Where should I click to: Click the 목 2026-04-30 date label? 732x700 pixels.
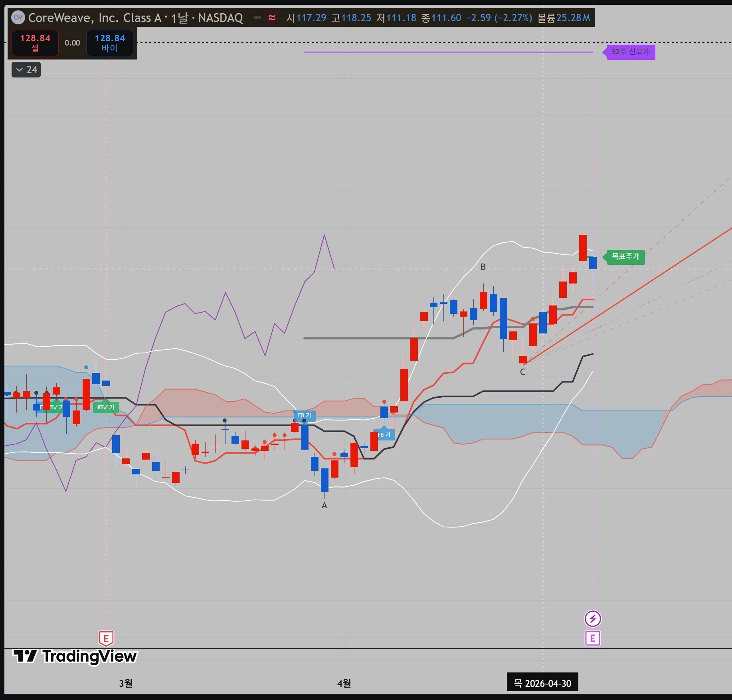[x=542, y=683]
